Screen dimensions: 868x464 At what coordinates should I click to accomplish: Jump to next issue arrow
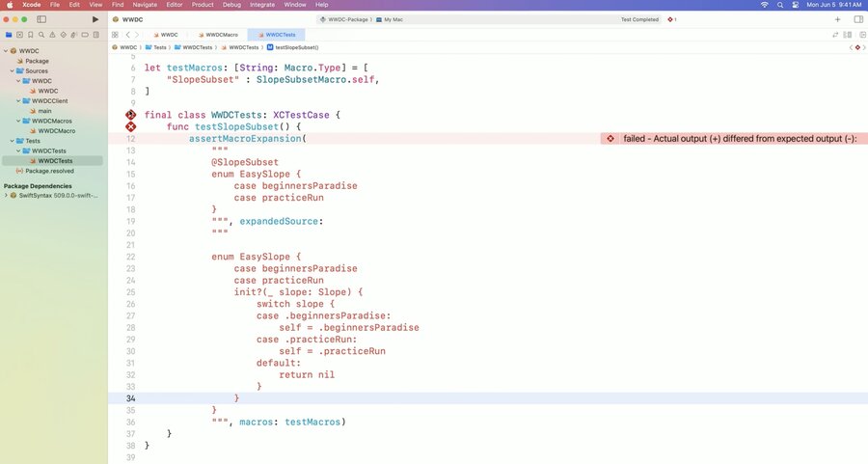(x=864, y=47)
